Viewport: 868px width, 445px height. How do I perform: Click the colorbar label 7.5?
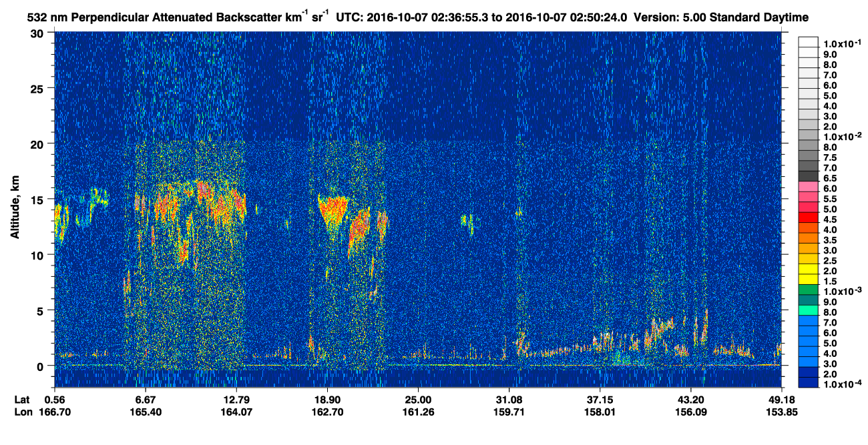click(x=831, y=157)
